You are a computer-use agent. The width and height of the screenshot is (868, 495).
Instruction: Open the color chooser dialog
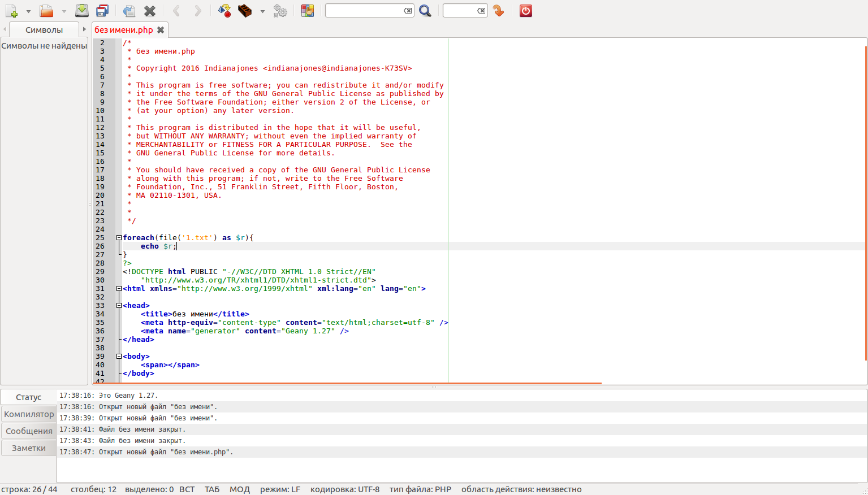[x=308, y=11]
